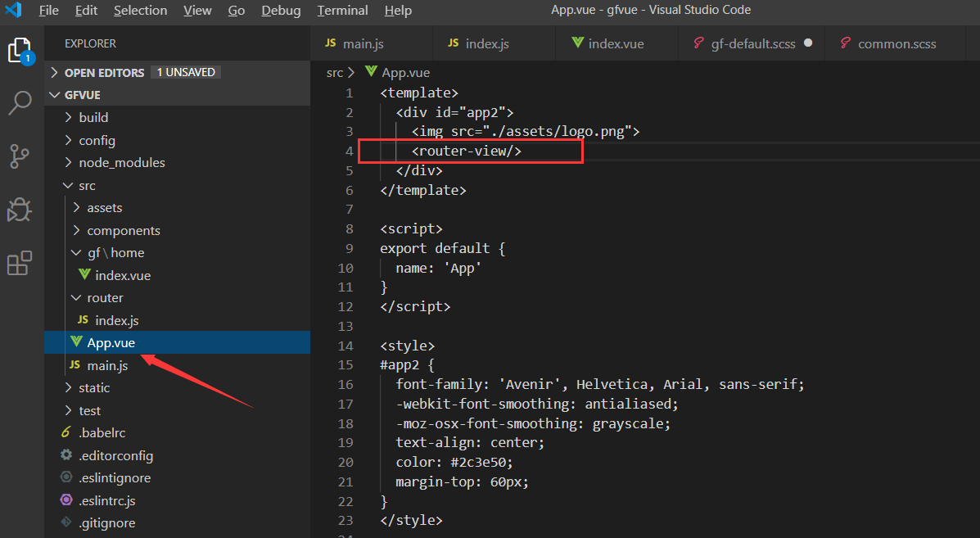The height and width of the screenshot is (538, 980).
Task: Click the unsaved dot on gf-default.scss tab
Action: pos(808,43)
